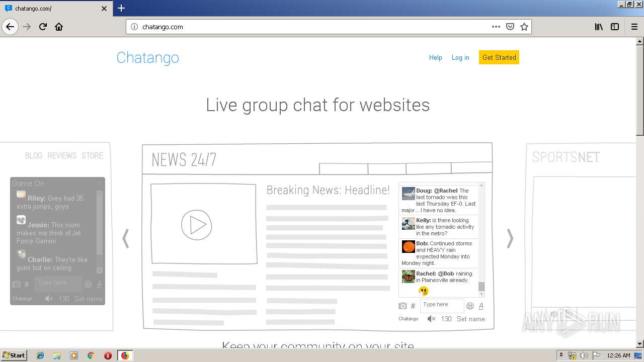
Task: Click Doug's airplane avatar thumbnail
Action: pos(408,194)
